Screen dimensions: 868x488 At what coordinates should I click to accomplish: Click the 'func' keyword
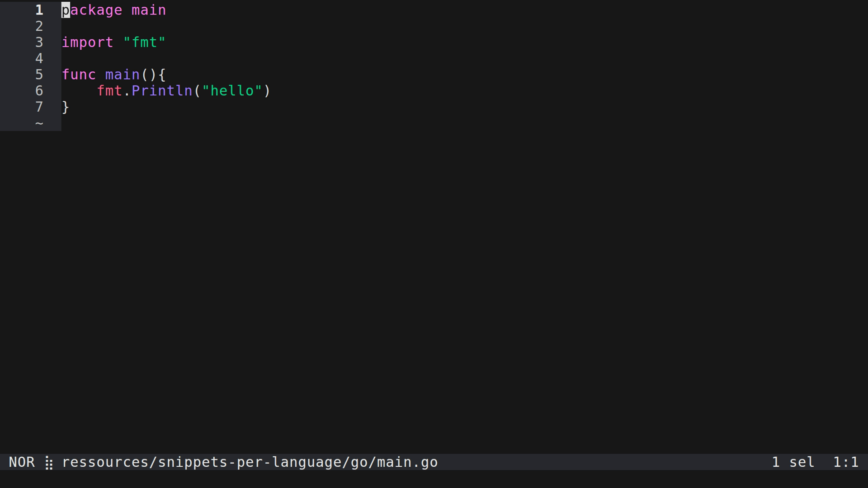click(79, 75)
